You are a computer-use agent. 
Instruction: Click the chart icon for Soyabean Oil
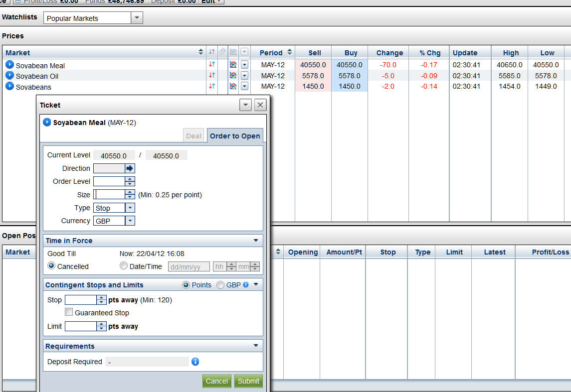point(233,76)
